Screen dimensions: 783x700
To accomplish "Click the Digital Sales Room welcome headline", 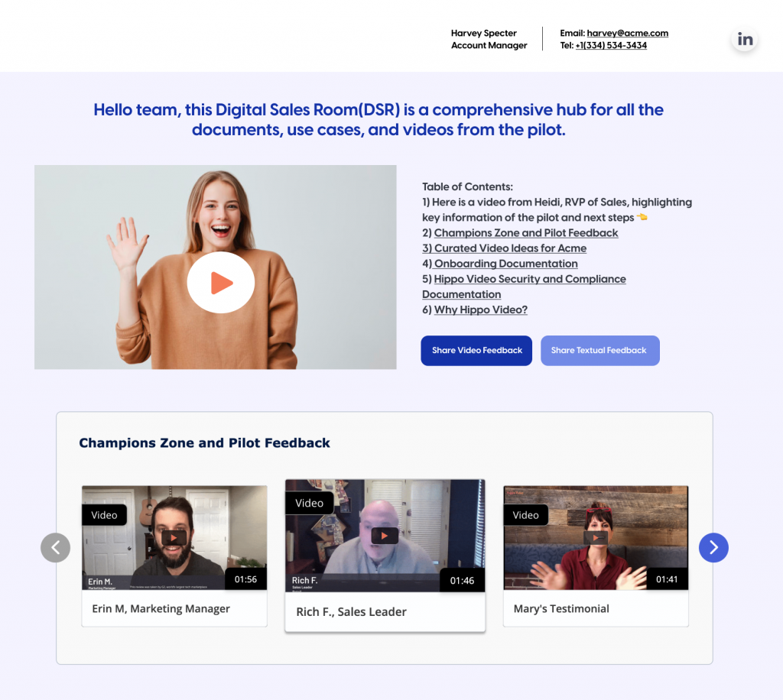I will [379, 120].
